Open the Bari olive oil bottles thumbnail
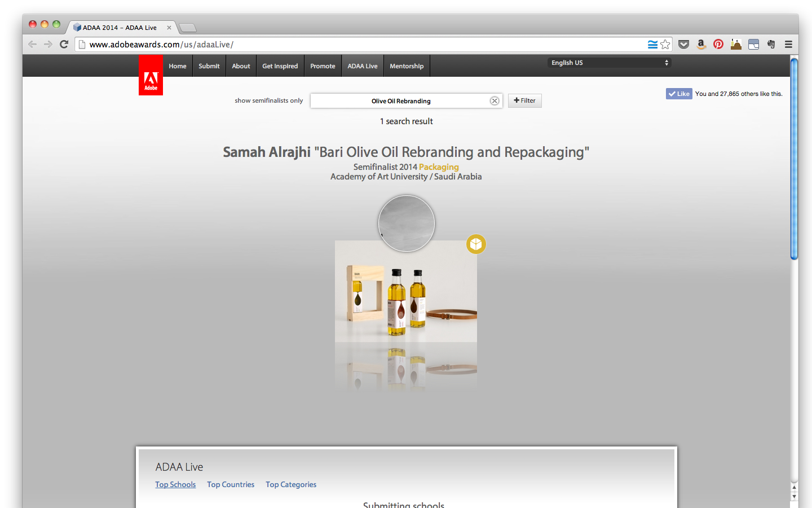Screen dimensions: 812x508 [406, 291]
